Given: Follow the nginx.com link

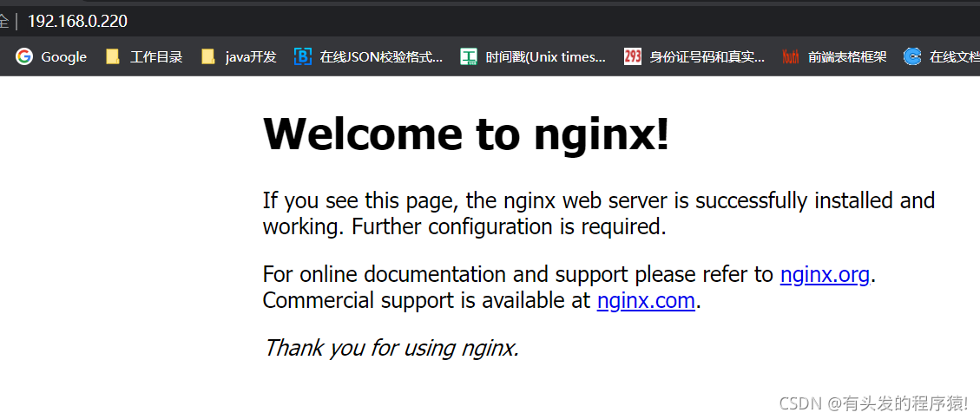Looking at the screenshot, I should coord(646,301).
